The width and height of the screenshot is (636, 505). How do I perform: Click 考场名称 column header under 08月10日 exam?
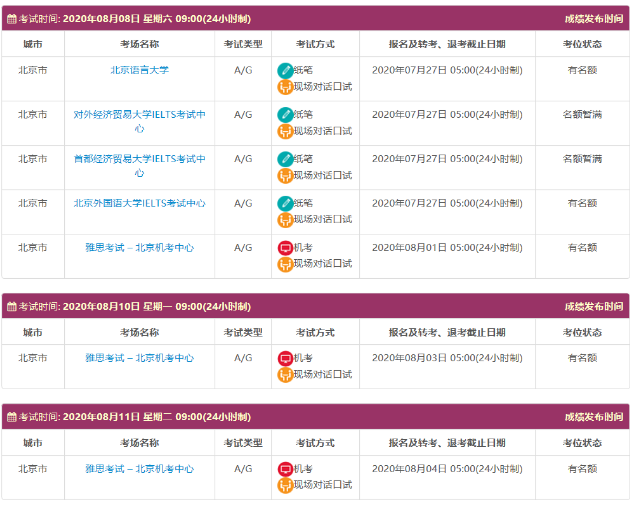pyautogui.click(x=140, y=332)
